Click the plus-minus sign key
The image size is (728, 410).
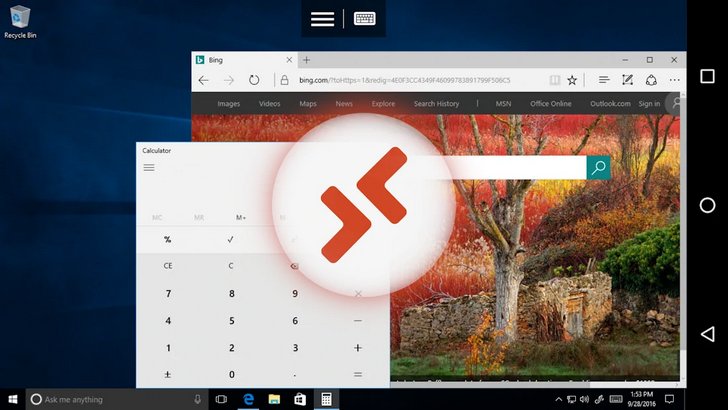tap(168, 374)
